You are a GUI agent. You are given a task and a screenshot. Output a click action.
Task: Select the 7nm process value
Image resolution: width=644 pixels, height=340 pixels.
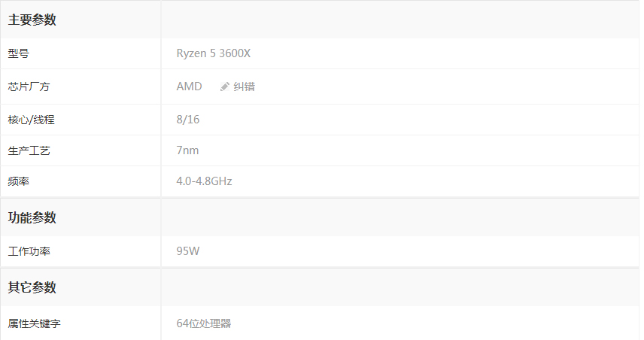187,150
